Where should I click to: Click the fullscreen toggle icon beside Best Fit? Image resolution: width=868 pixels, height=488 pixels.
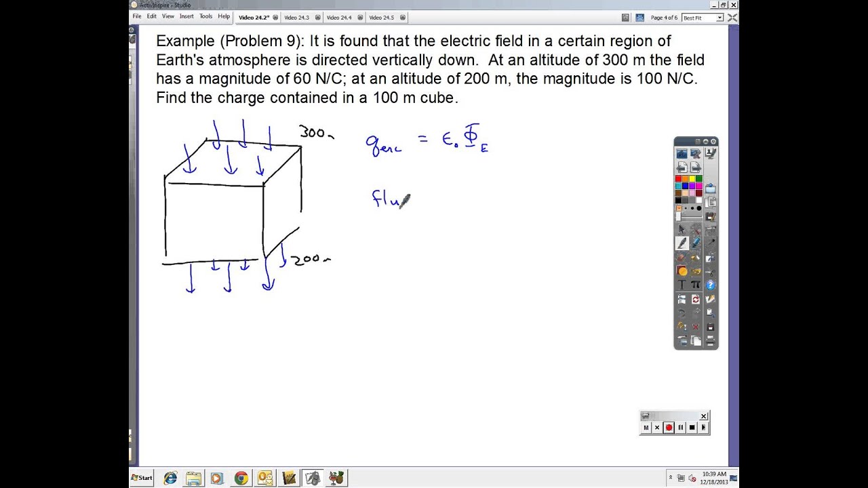[x=732, y=18]
